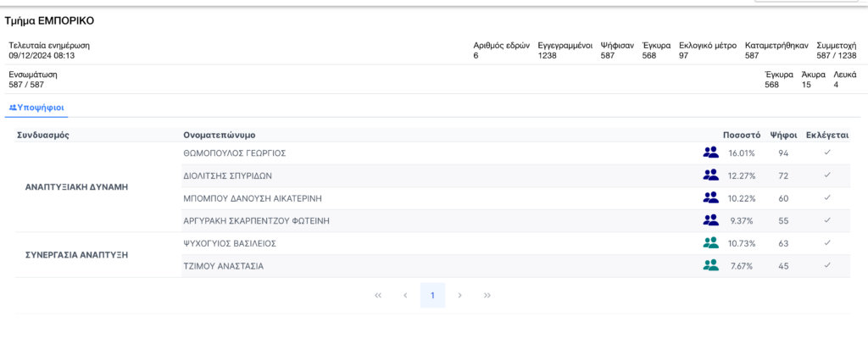
Task: Click the group icon in ΔΙΟΛΙΤΣΗΣ ΣΠΥΡΙΔΩΝ row
Action: [x=710, y=175]
